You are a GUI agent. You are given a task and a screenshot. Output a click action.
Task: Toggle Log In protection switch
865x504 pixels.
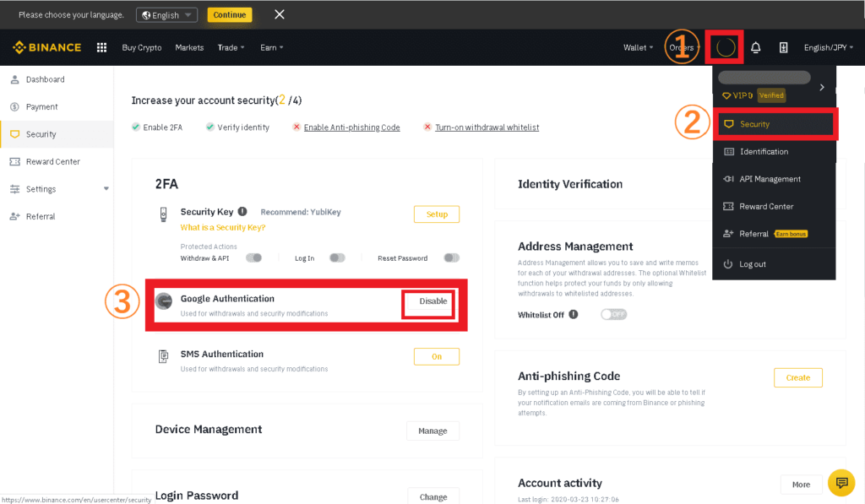pyautogui.click(x=337, y=257)
